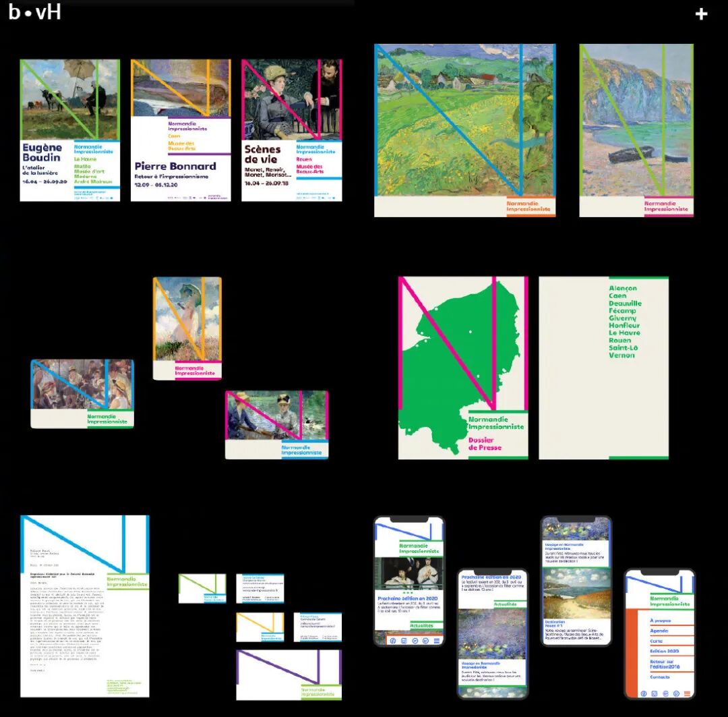This screenshot has width=728, height=717.
Task: View the green-framed cliff and boat poster
Action: 636,131
